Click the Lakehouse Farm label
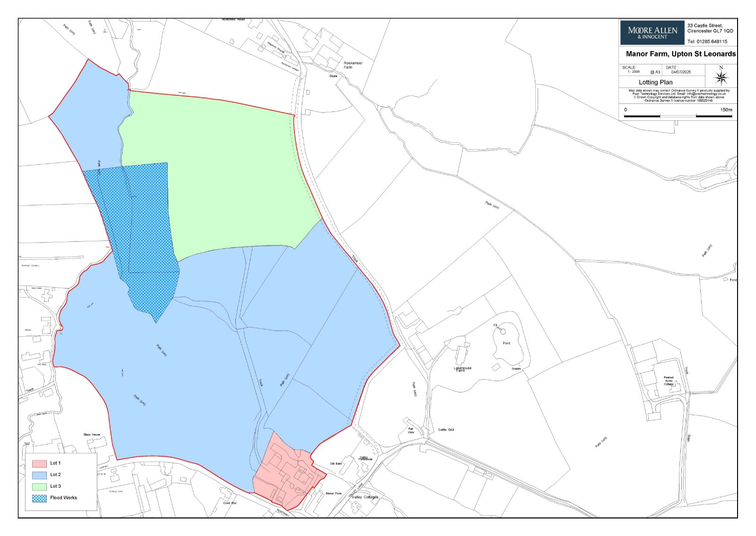This screenshot has height=536, width=756. 462,369
